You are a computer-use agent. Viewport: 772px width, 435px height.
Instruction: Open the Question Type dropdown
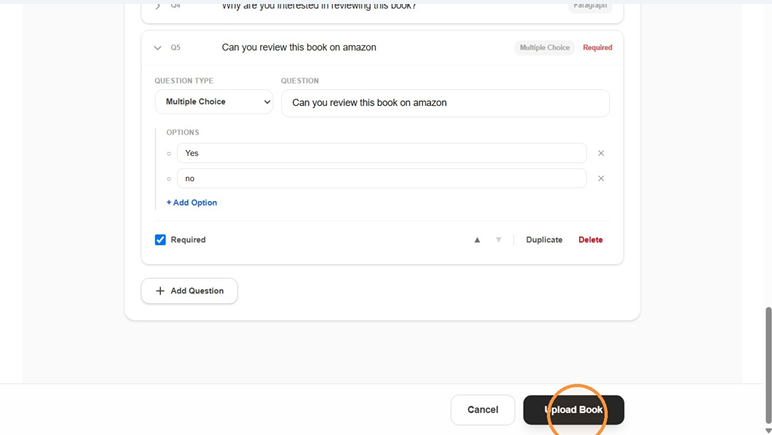(214, 102)
